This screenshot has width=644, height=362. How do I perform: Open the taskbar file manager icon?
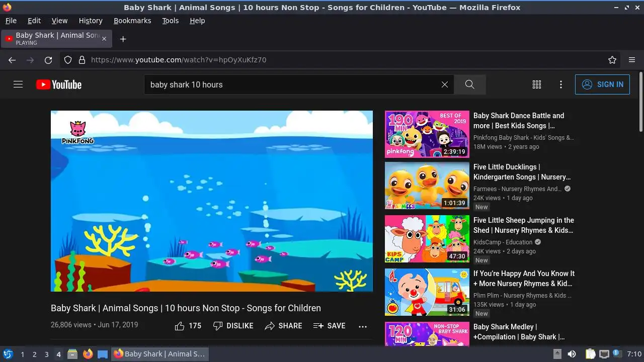click(72, 354)
